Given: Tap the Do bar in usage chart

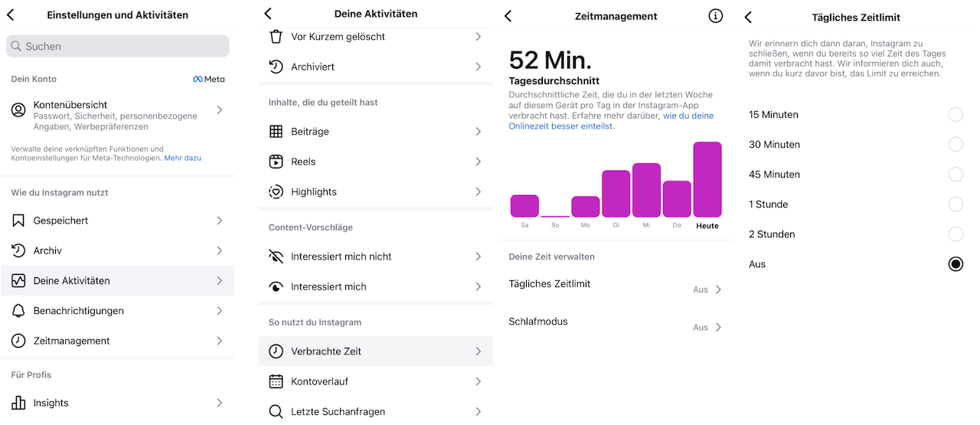Looking at the screenshot, I should 677,199.
